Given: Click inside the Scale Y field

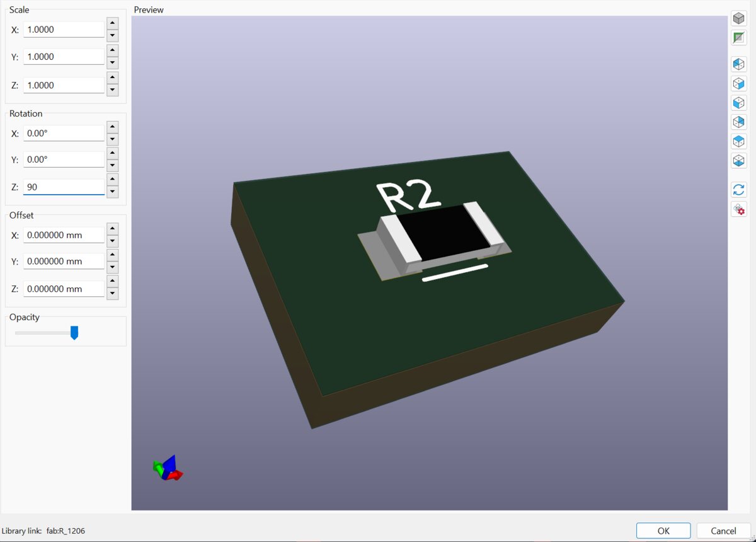Looking at the screenshot, I should click(63, 56).
